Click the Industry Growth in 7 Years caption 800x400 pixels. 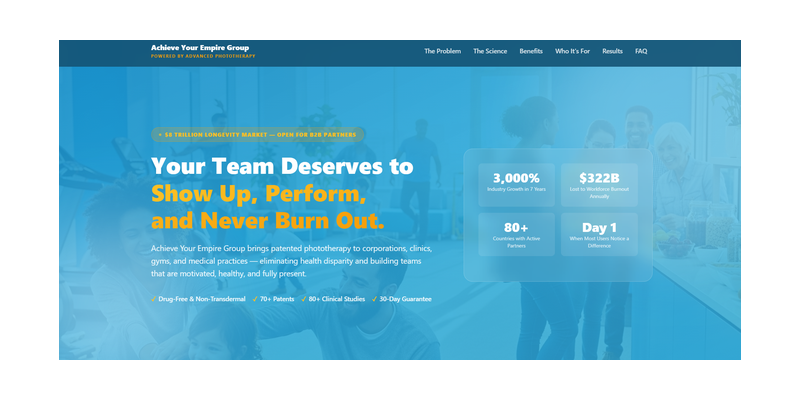(516, 189)
